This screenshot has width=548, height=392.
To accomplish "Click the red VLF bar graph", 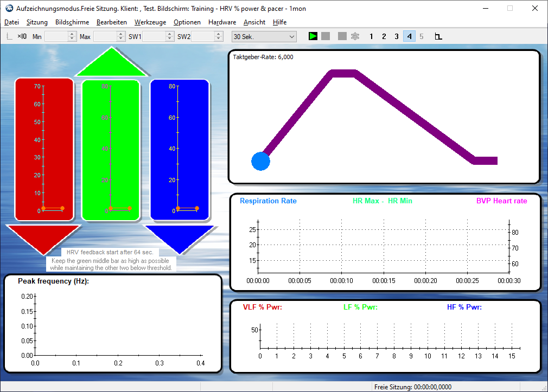I will 44,150.
